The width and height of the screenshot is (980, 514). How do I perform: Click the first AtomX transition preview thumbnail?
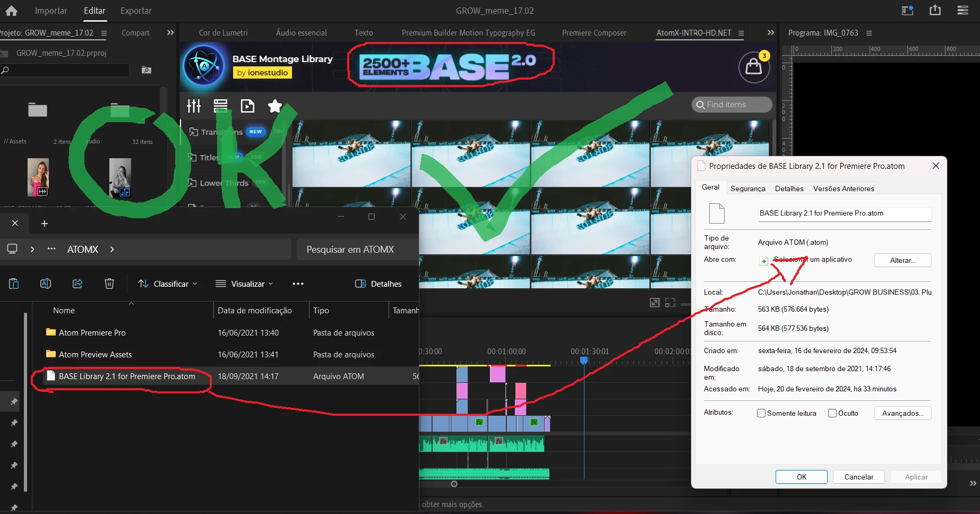point(351,153)
